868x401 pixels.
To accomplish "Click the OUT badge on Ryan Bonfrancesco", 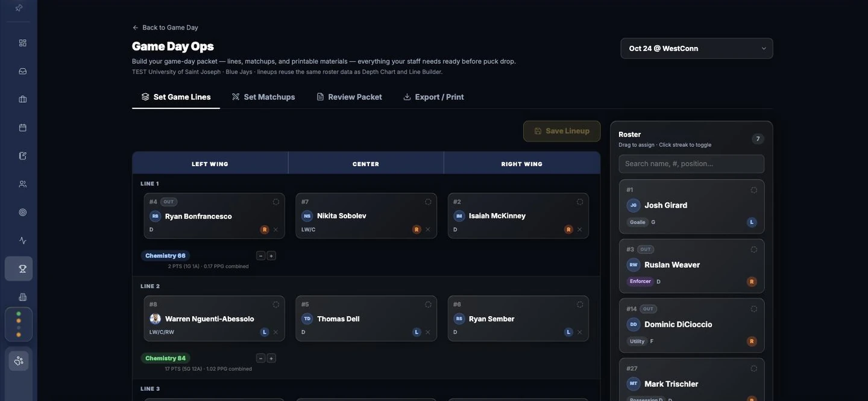I will pyautogui.click(x=169, y=202).
